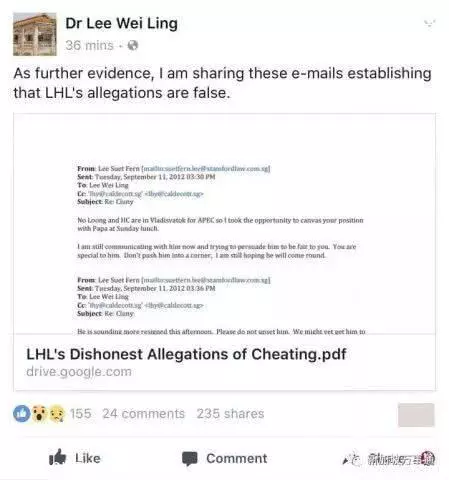Click the blue thumbs-up reaction icon
449x480 pixels.
pyautogui.click(x=22, y=414)
